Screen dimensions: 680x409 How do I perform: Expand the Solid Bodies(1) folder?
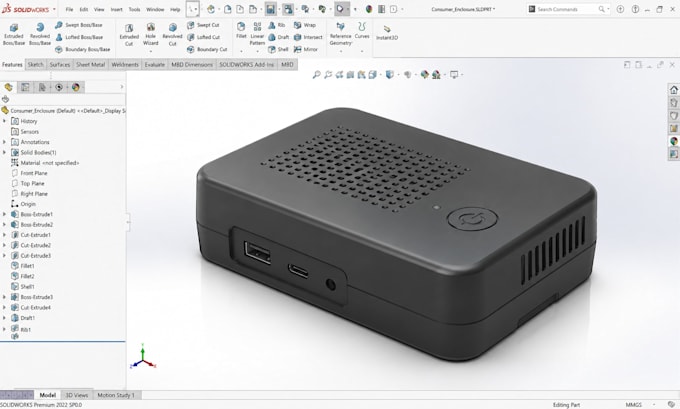tap(4, 152)
